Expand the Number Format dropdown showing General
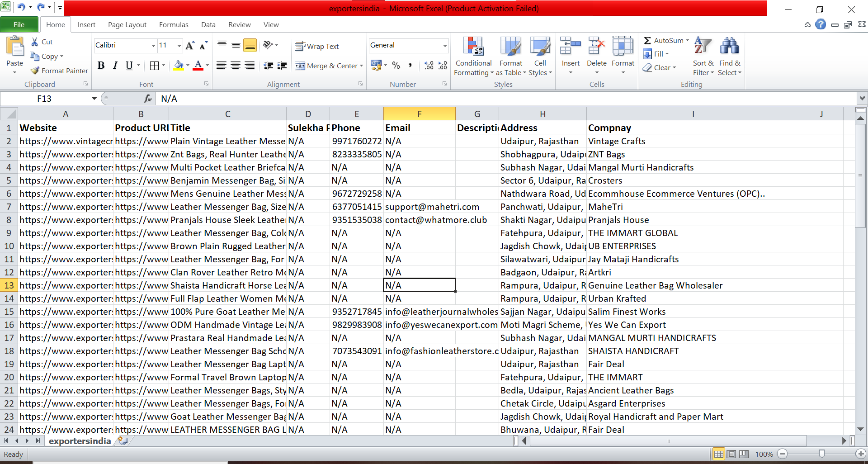The image size is (868, 464). pos(445,45)
